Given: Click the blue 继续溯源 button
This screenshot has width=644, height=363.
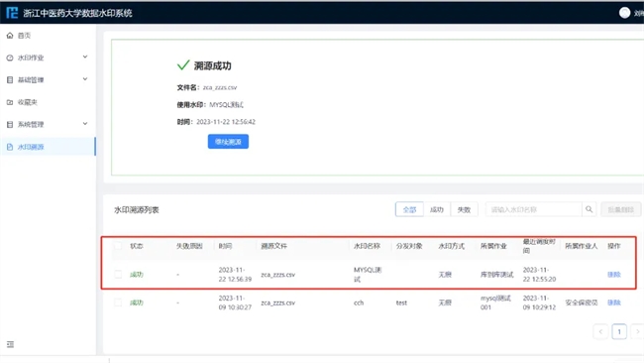Looking at the screenshot, I should coord(228,142).
